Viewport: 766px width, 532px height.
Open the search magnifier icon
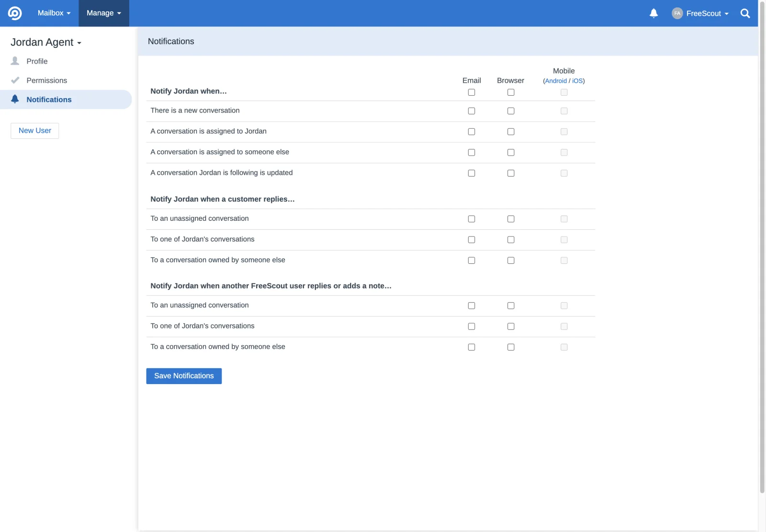pyautogui.click(x=745, y=13)
